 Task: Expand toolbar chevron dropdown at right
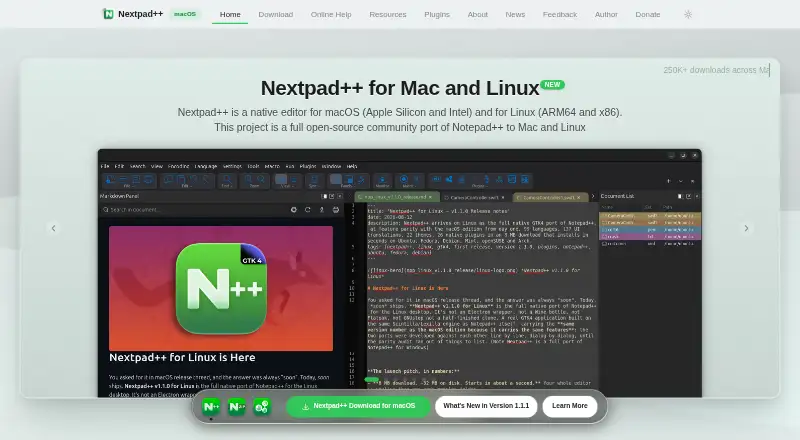point(681,181)
